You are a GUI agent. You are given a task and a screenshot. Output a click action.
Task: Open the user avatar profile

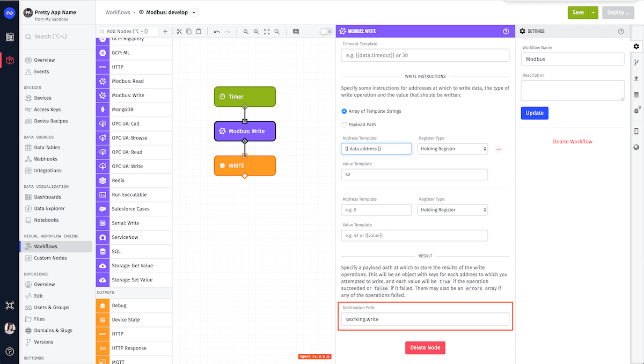point(10,329)
